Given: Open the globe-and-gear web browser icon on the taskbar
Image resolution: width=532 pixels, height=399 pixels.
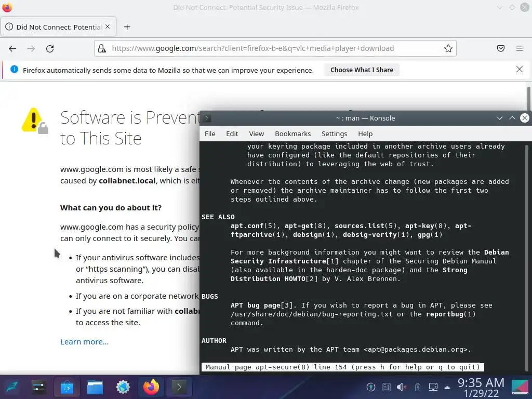Looking at the screenshot, I should coord(123,387).
